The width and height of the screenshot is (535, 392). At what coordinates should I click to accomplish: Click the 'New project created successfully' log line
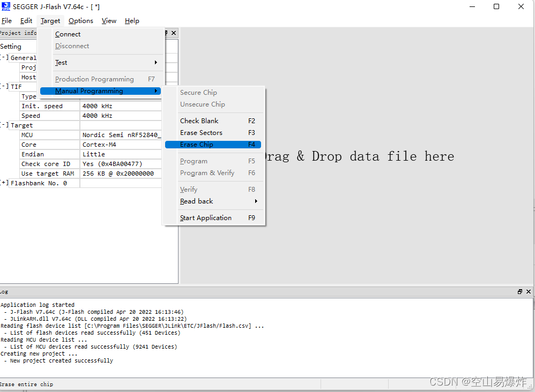(62, 360)
